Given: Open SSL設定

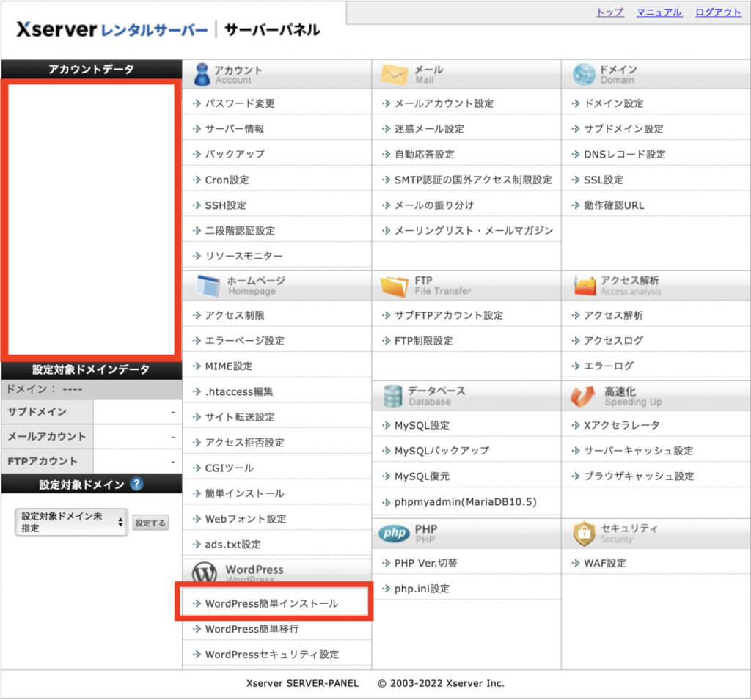Looking at the screenshot, I should pos(604,180).
